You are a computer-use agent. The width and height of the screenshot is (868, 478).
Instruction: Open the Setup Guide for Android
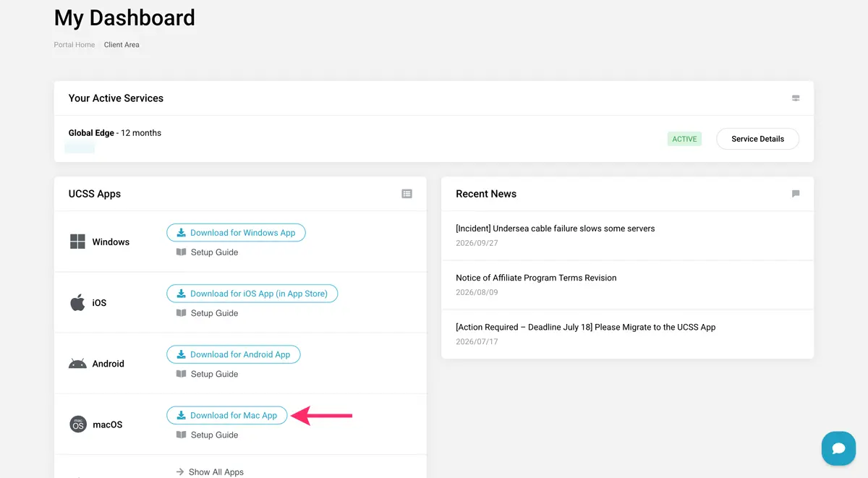pyautogui.click(x=207, y=374)
